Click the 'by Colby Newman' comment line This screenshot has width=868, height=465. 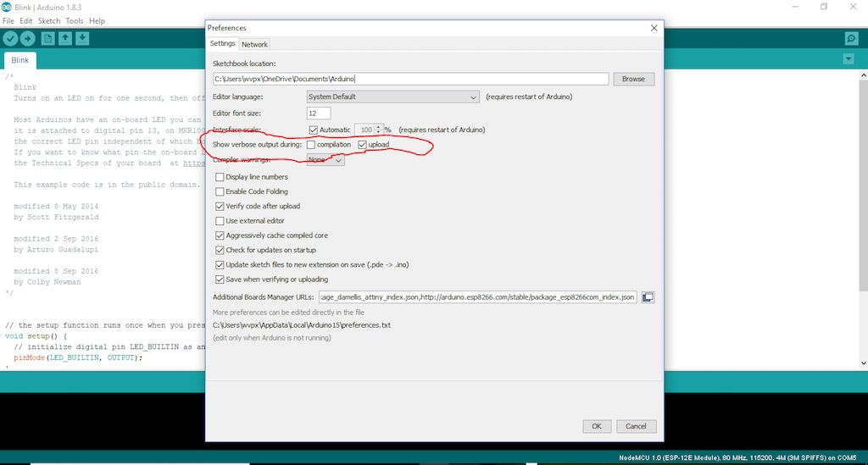pyautogui.click(x=47, y=282)
